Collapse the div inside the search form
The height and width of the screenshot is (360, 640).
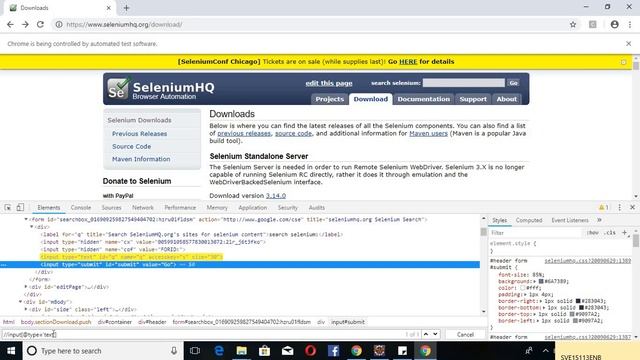coord(31,227)
